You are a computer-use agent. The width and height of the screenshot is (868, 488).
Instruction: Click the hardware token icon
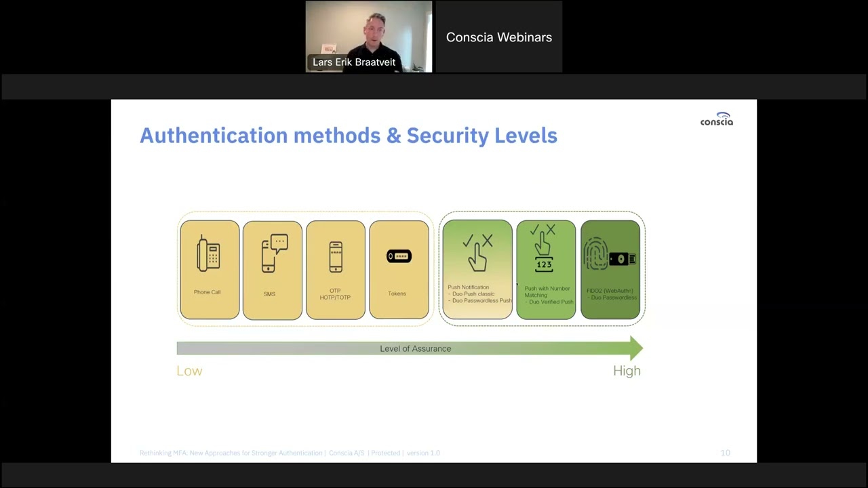pyautogui.click(x=399, y=256)
